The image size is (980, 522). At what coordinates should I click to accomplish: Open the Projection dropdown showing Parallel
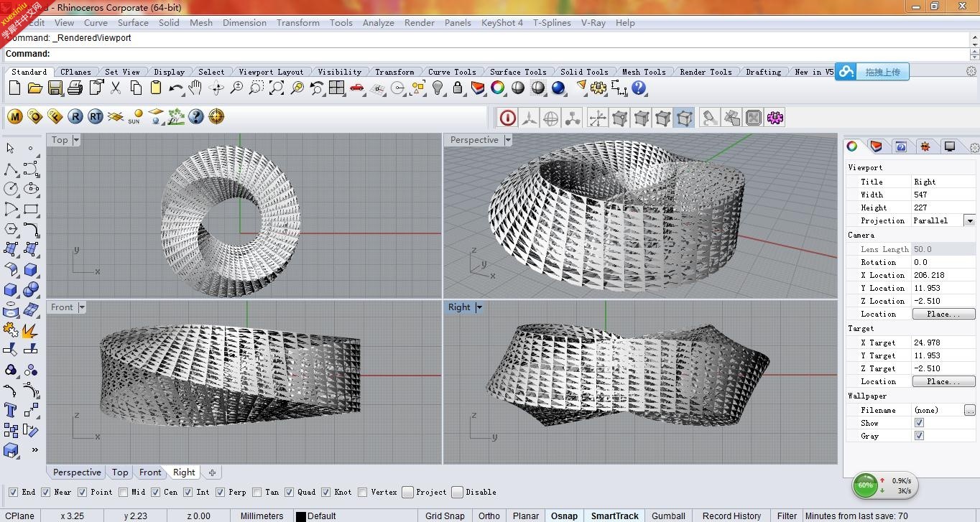[970, 220]
